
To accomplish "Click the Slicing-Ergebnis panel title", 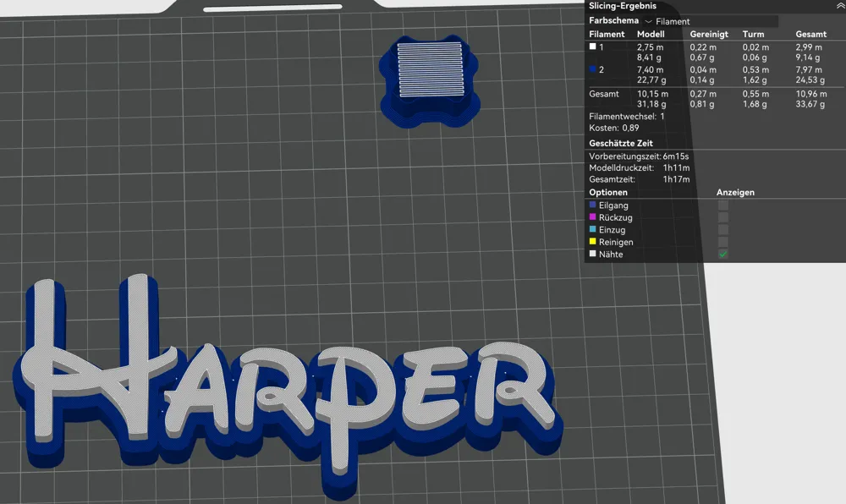I will click(623, 6).
